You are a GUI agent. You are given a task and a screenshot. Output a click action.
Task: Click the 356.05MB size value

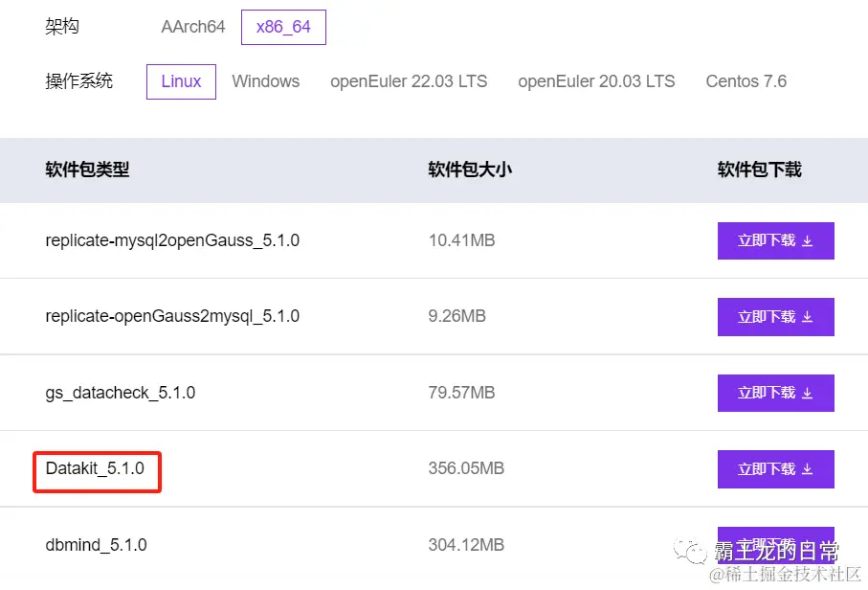(x=466, y=468)
